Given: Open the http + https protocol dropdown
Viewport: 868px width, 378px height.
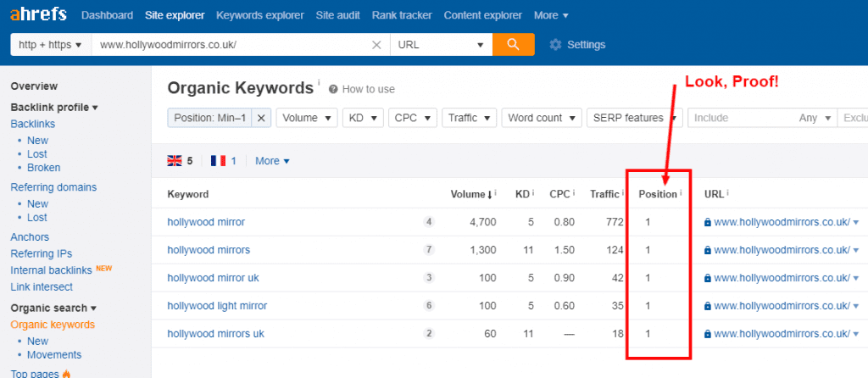Looking at the screenshot, I should click(x=50, y=45).
